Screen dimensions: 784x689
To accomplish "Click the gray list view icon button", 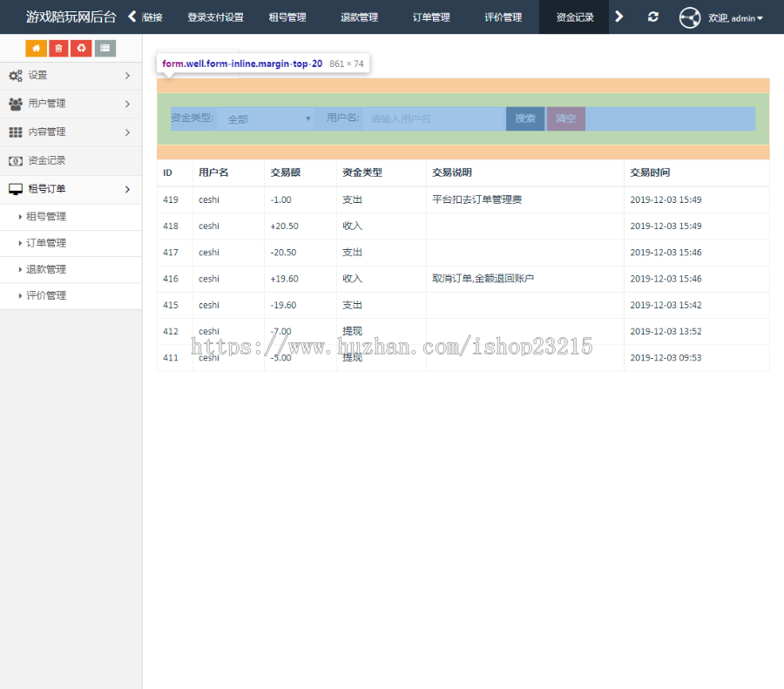I will tap(105, 48).
